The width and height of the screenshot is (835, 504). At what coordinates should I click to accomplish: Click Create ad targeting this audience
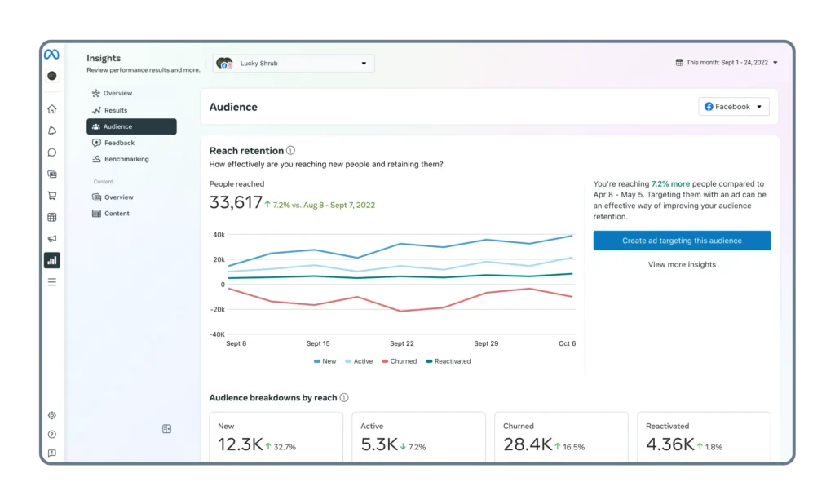682,241
